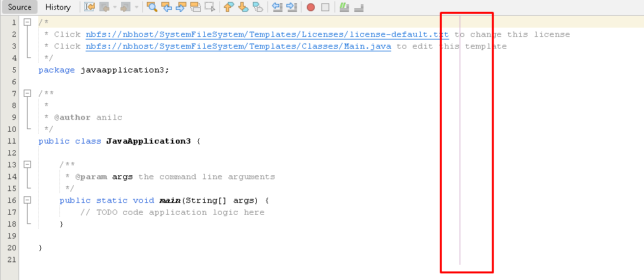Shift line right with indent icon
Viewport: 644px width, 280px height.
click(292, 7)
